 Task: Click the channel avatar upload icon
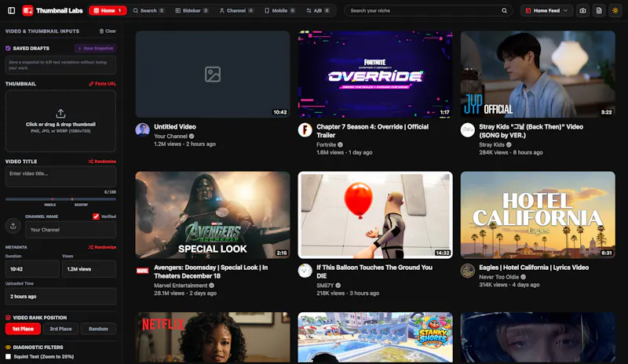tap(13, 226)
